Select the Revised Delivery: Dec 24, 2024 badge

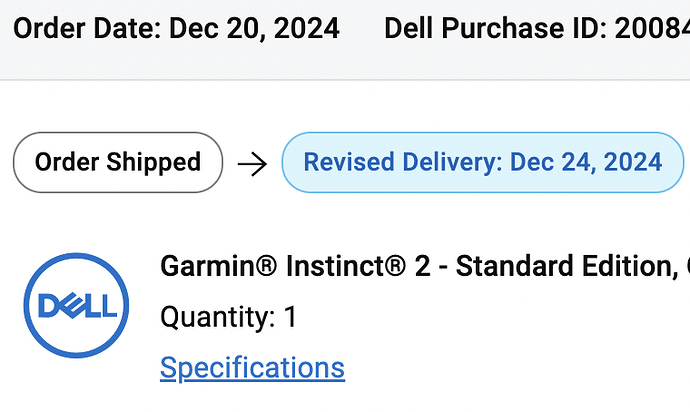(483, 162)
